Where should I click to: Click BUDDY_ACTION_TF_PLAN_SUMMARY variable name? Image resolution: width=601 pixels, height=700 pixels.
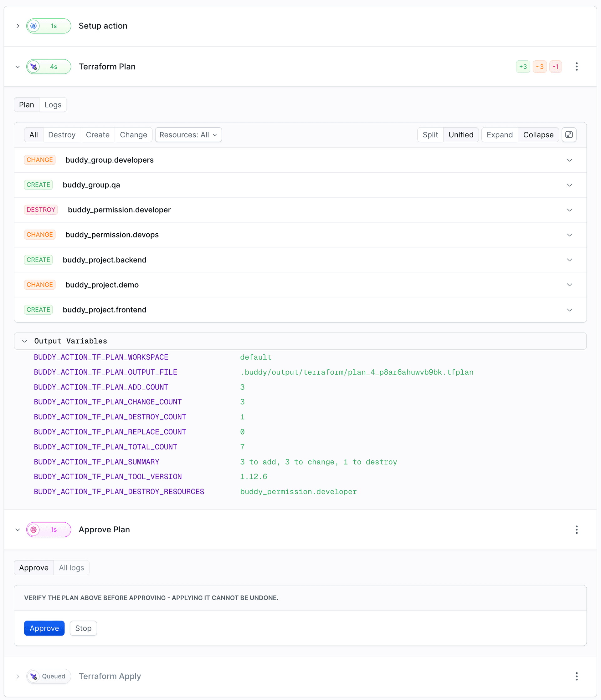coord(96,462)
